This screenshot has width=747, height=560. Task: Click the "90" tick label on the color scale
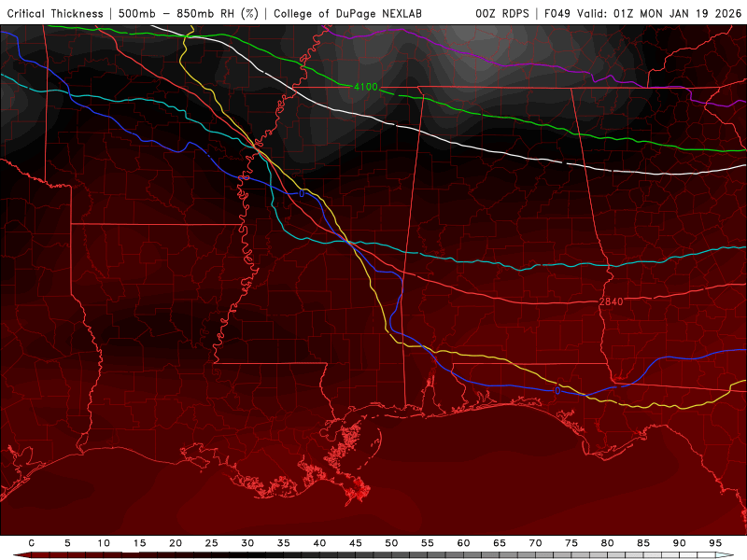click(x=680, y=543)
